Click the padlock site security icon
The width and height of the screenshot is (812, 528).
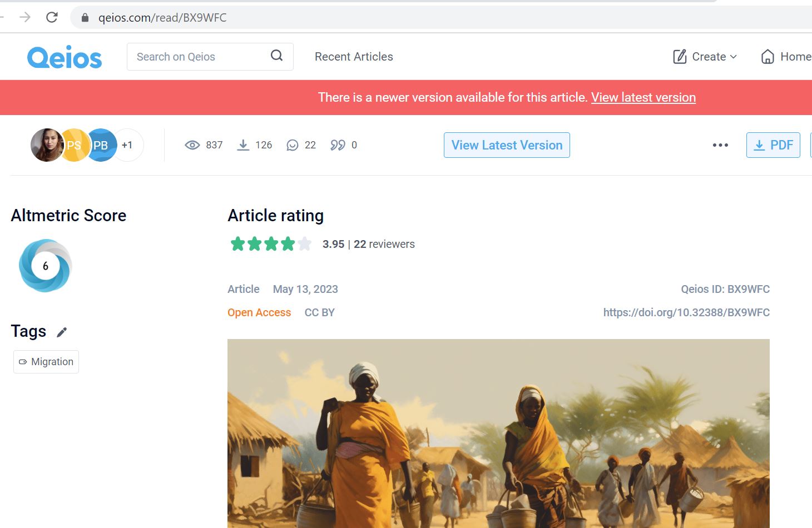85,18
